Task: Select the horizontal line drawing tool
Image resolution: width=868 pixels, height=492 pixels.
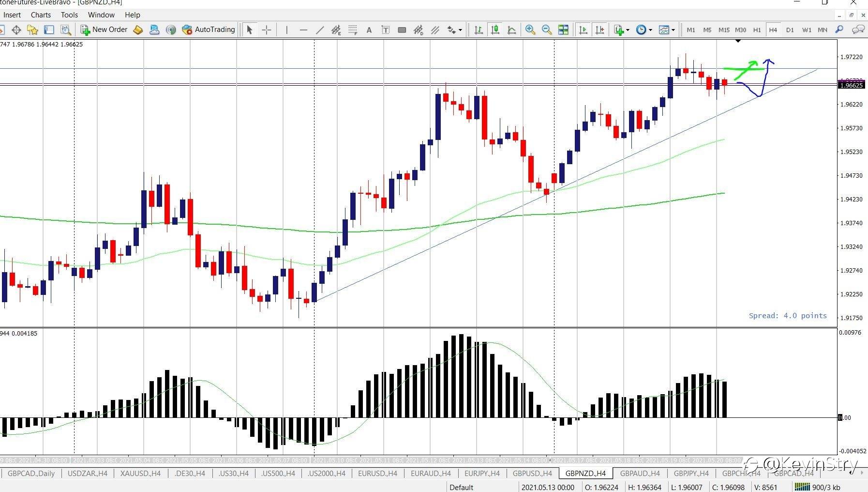Action: (x=303, y=30)
